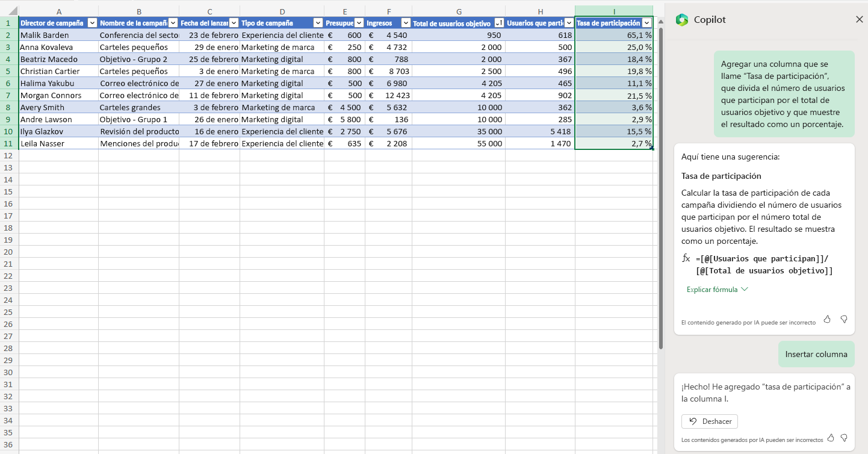Thumbs down the formula suggestion card
Image resolution: width=868 pixels, height=454 pixels.
point(844,319)
